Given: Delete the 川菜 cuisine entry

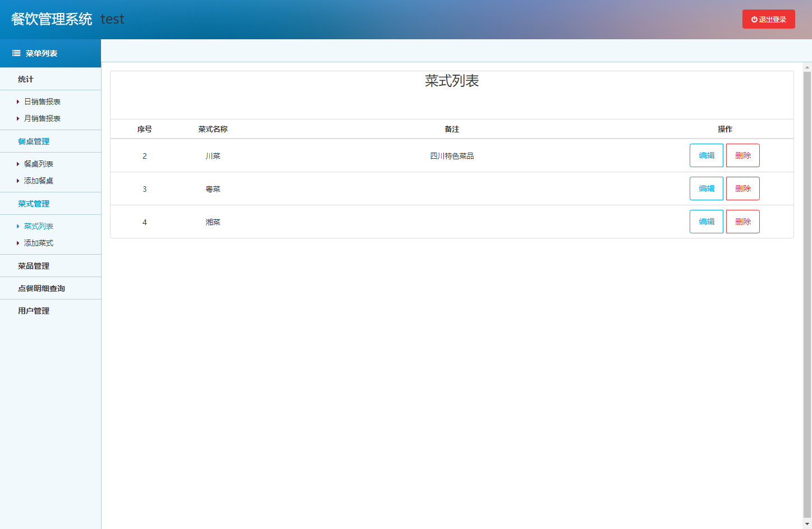Looking at the screenshot, I should pos(742,155).
